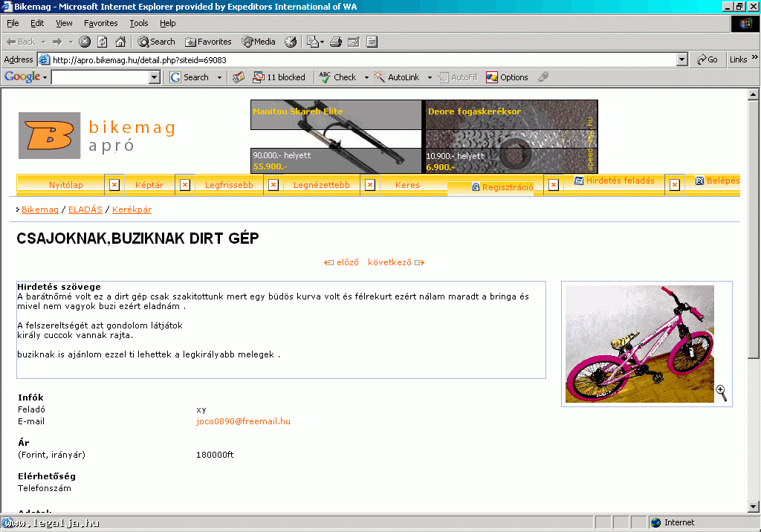This screenshot has height=532, width=761.
Task: Click the joco0890@freemail.hu email link
Action: point(243,421)
